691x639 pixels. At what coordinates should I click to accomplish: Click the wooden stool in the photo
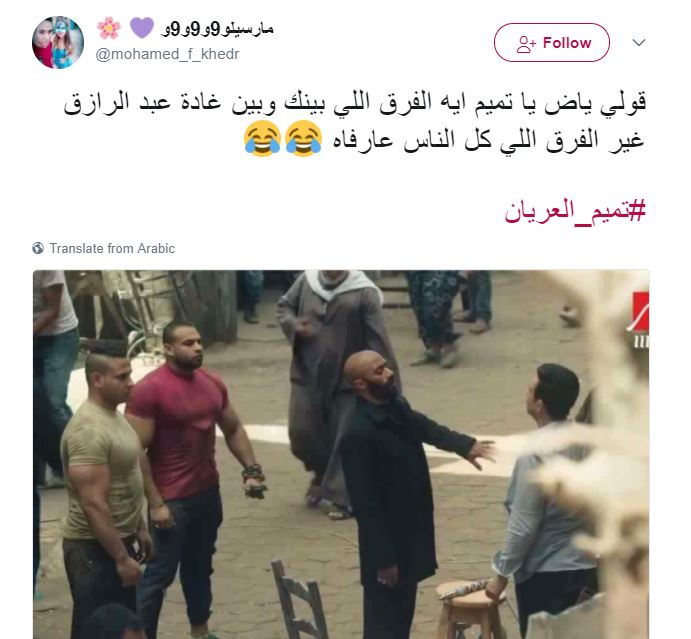[470, 609]
